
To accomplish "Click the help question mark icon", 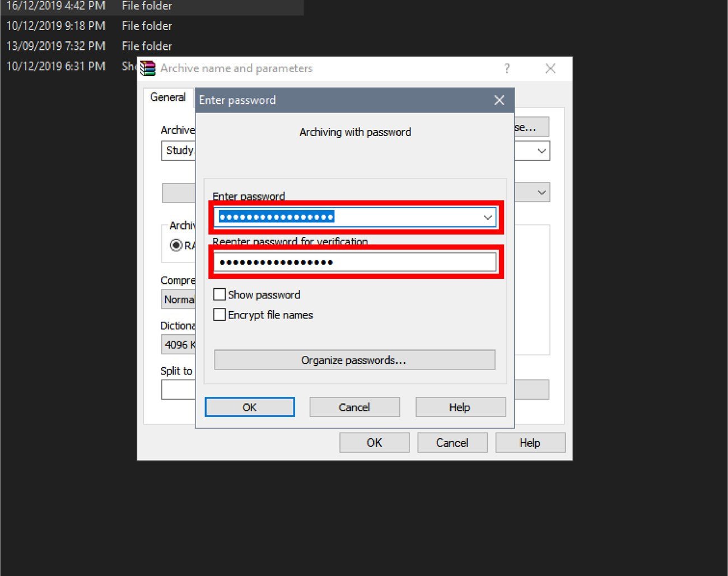I will [x=507, y=68].
